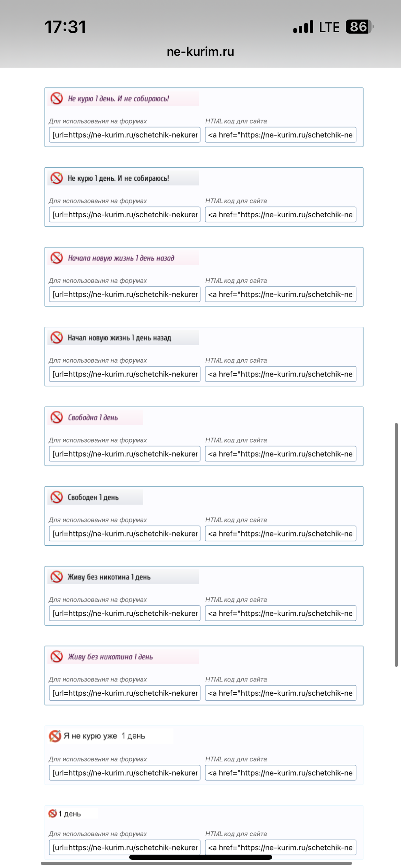Select forum code field under pink "Не курю 1 день"
This screenshot has height=868, width=401.
click(x=125, y=135)
